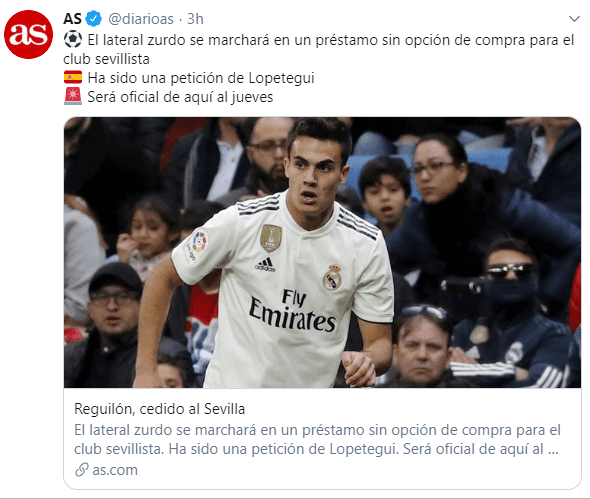Click the link card description text
This screenshot has height=499, width=590.
(x=317, y=439)
